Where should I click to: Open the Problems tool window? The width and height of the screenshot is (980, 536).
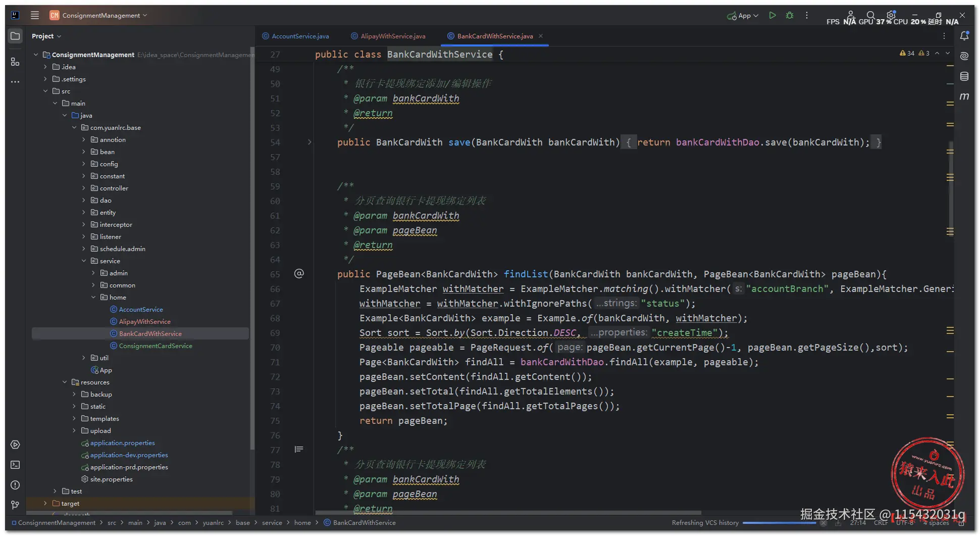[x=15, y=485]
